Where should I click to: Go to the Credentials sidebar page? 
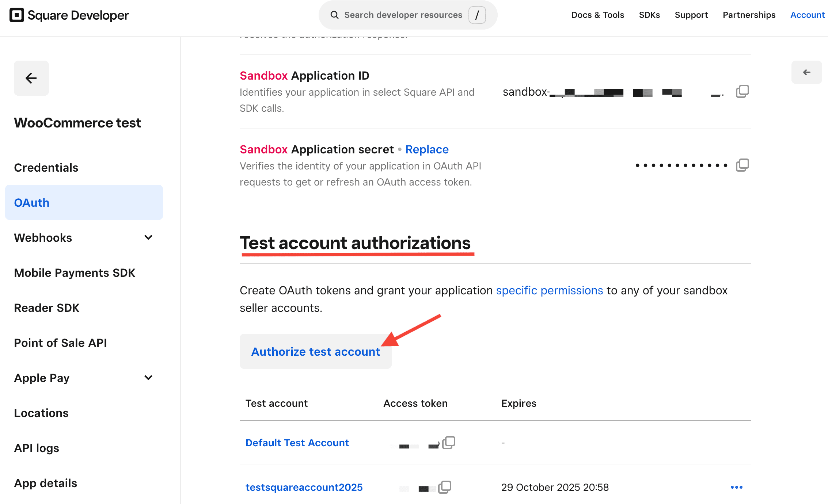pos(46,168)
